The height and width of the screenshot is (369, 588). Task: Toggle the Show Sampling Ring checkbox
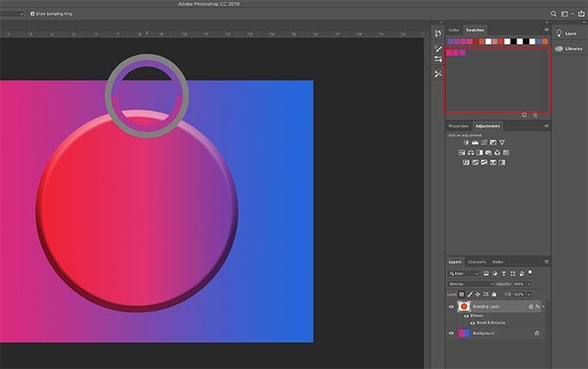[x=32, y=14]
